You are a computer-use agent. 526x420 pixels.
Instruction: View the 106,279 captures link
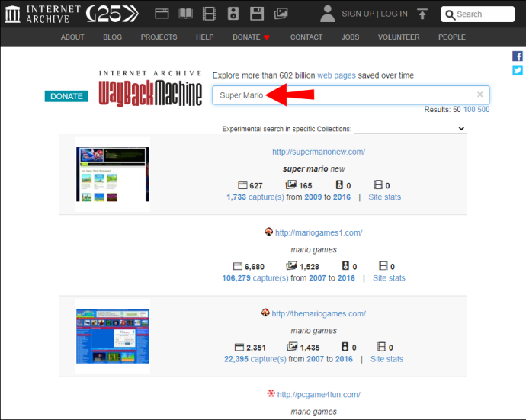255,277
